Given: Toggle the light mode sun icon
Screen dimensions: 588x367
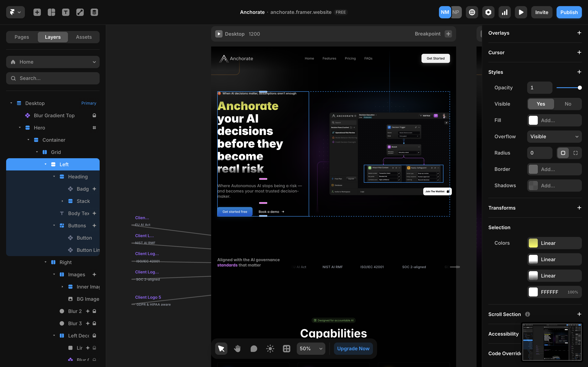Looking at the screenshot, I should 270,349.
